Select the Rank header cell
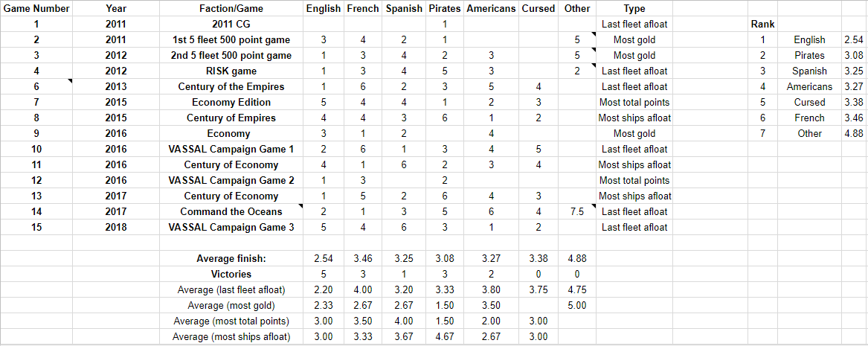 pyautogui.click(x=762, y=25)
